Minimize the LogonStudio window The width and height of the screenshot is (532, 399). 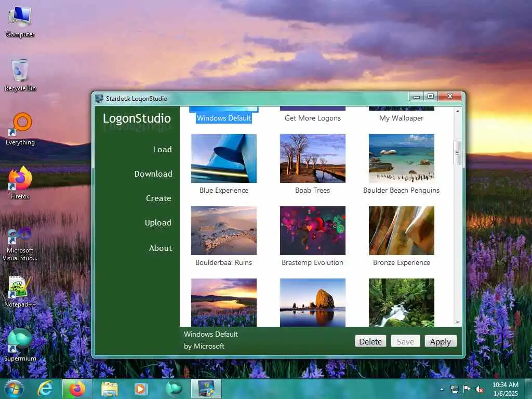(417, 96)
